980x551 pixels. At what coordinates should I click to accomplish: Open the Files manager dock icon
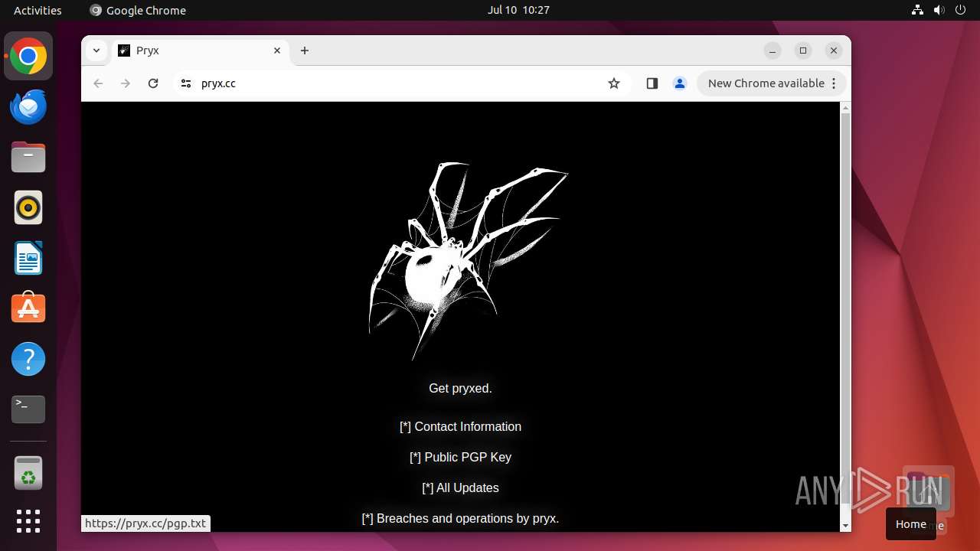(x=28, y=157)
